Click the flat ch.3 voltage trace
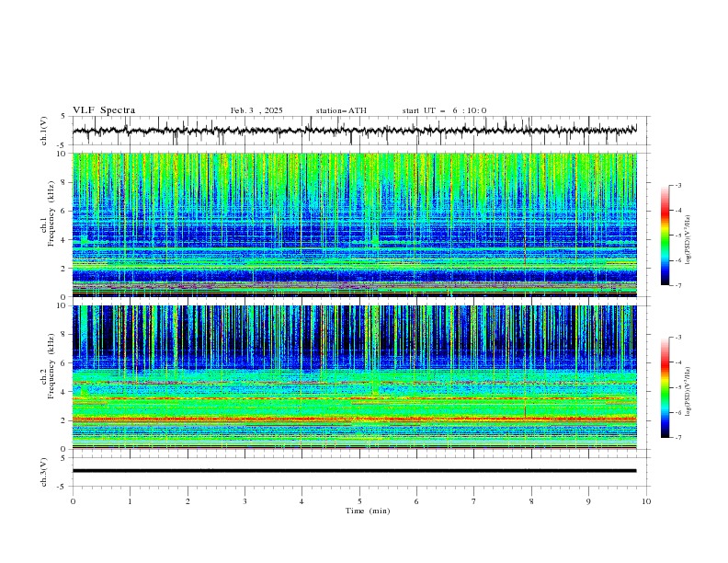Image resolution: width=728 pixels, height=563 pixels. pyautogui.click(x=354, y=471)
